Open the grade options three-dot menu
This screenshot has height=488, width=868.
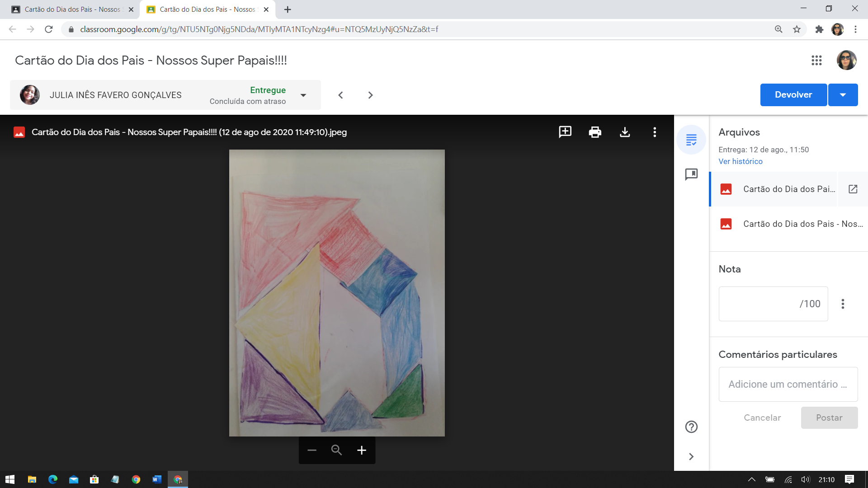(x=843, y=304)
